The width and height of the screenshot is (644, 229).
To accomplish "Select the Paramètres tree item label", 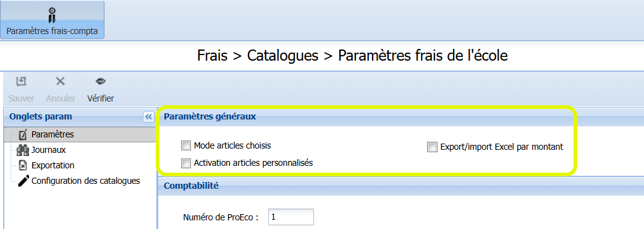I will (x=53, y=134).
